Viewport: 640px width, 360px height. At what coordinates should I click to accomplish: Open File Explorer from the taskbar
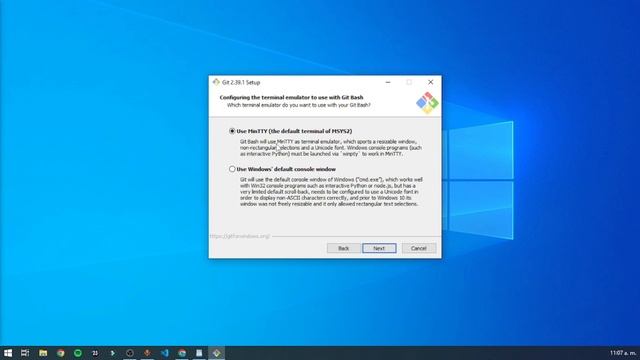click(43, 353)
